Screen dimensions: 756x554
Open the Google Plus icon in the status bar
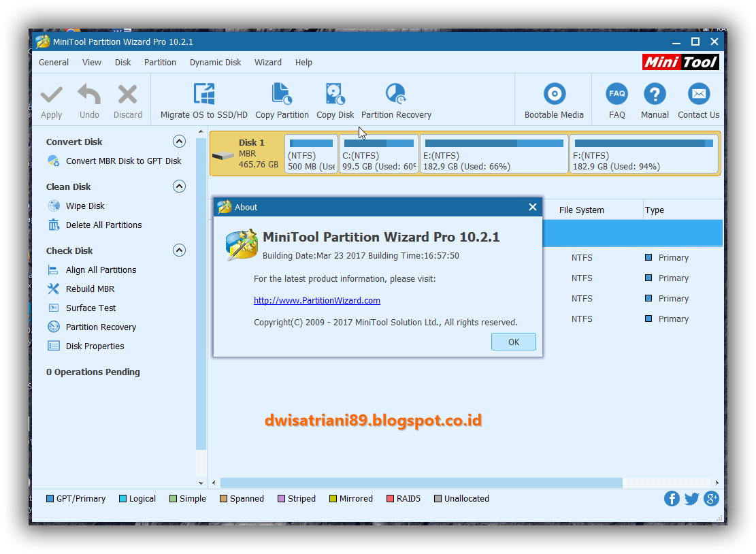tap(711, 499)
